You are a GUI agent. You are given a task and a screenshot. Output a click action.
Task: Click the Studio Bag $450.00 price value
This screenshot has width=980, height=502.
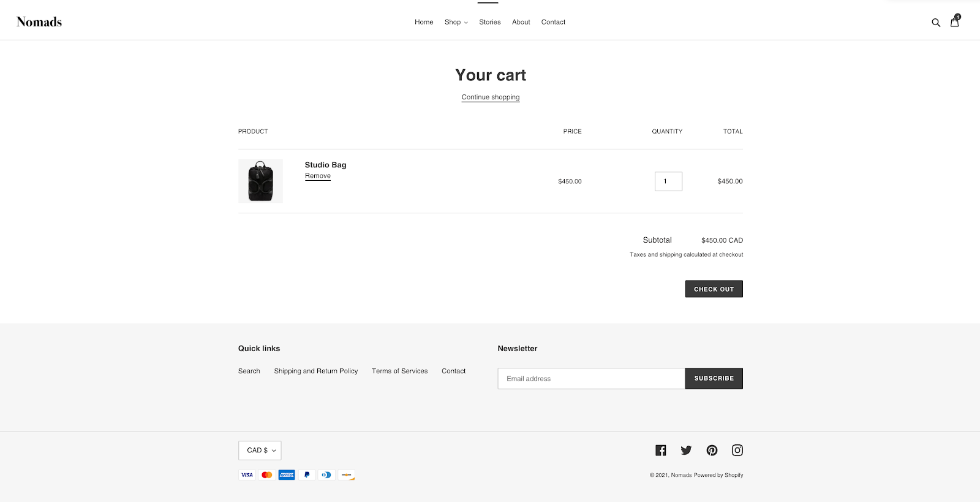(x=570, y=181)
